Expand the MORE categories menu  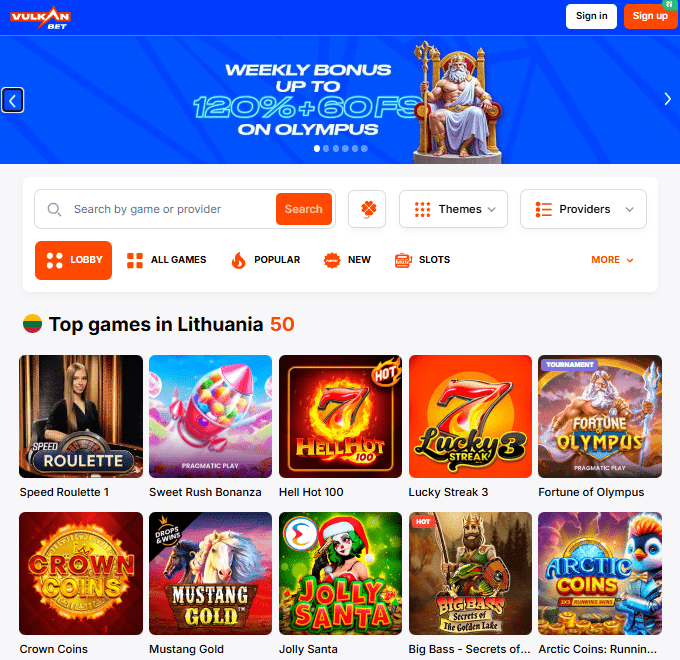click(612, 260)
